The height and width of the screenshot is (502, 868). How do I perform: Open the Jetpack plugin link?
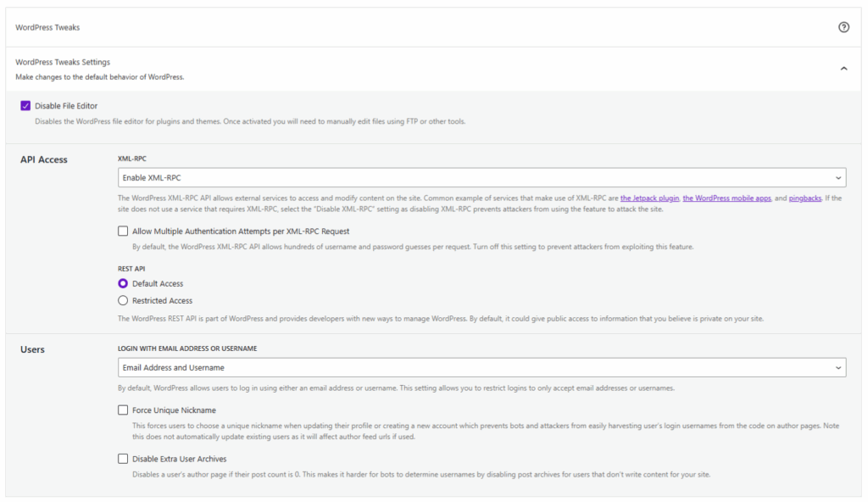point(649,198)
